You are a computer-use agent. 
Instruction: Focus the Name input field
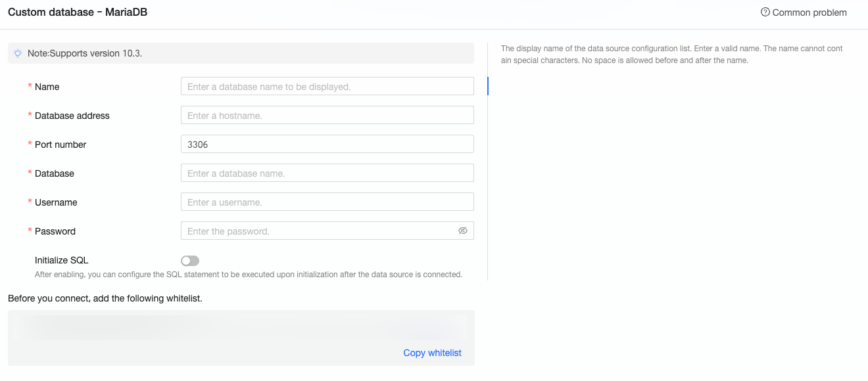point(327,86)
